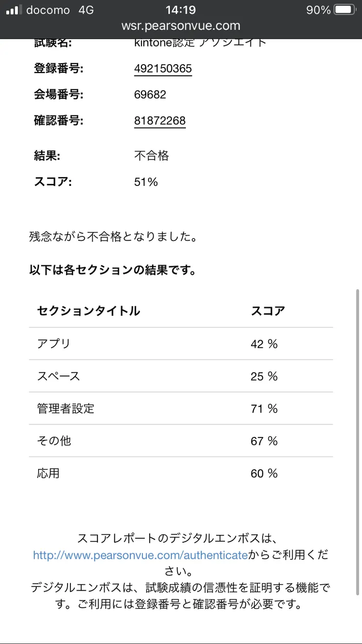Select the アプリ section row
Viewport: 362px width, 644px height.
pyautogui.click(x=181, y=344)
